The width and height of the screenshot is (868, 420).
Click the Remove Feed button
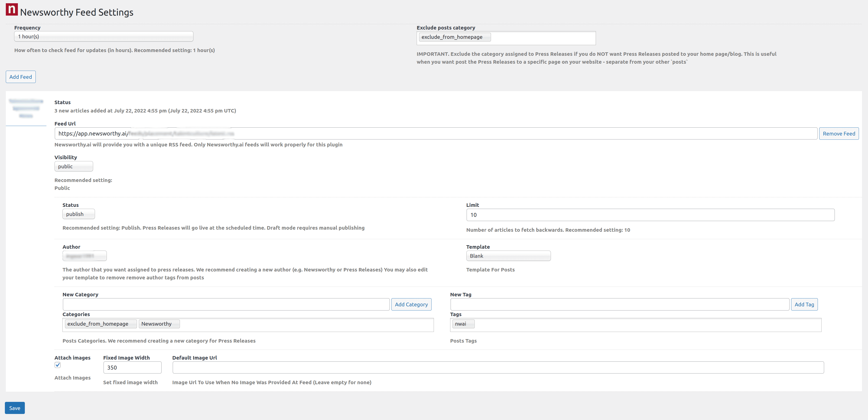click(839, 134)
